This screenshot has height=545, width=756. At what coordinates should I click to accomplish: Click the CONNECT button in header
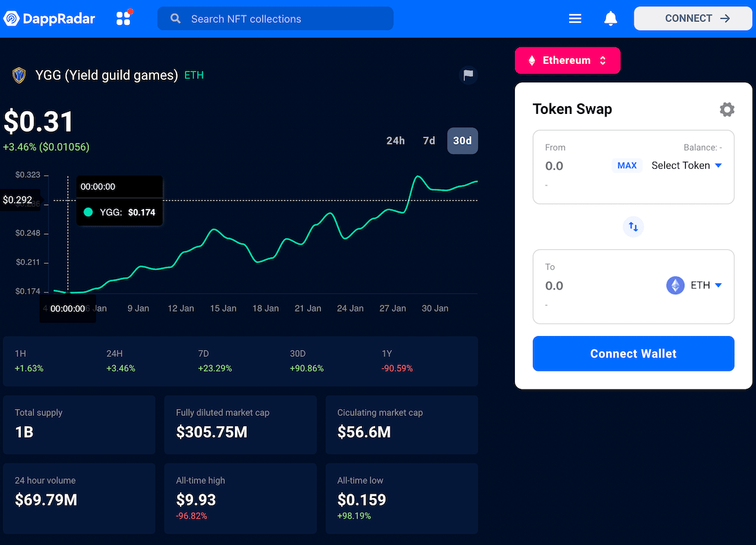click(x=693, y=19)
